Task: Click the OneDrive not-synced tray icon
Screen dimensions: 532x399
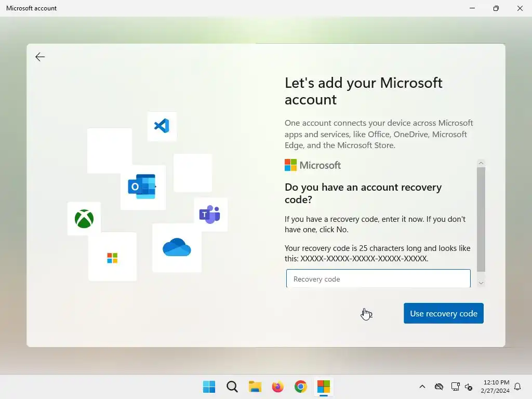Action: [438, 387]
